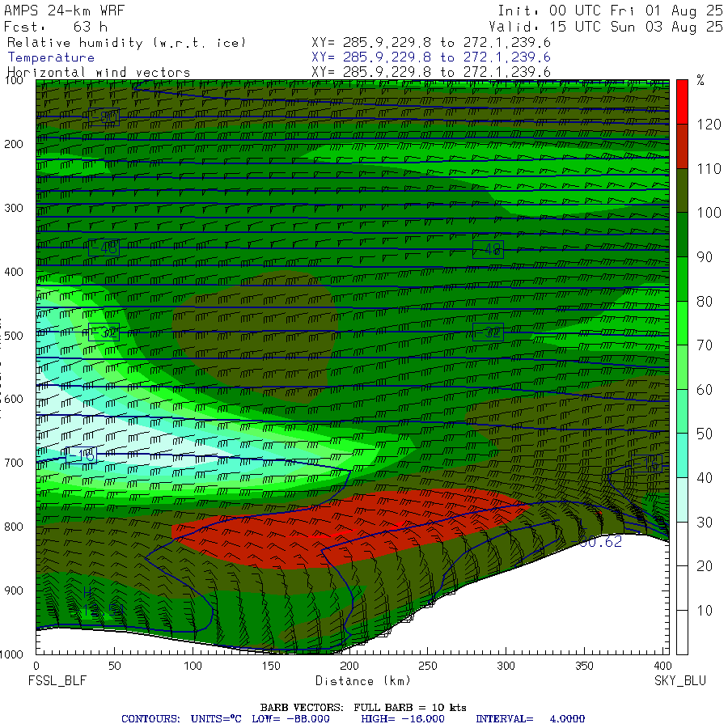Click the colorbar value 60
Image resolution: width=728 pixels, height=728 pixels.
tap(705, 390)
